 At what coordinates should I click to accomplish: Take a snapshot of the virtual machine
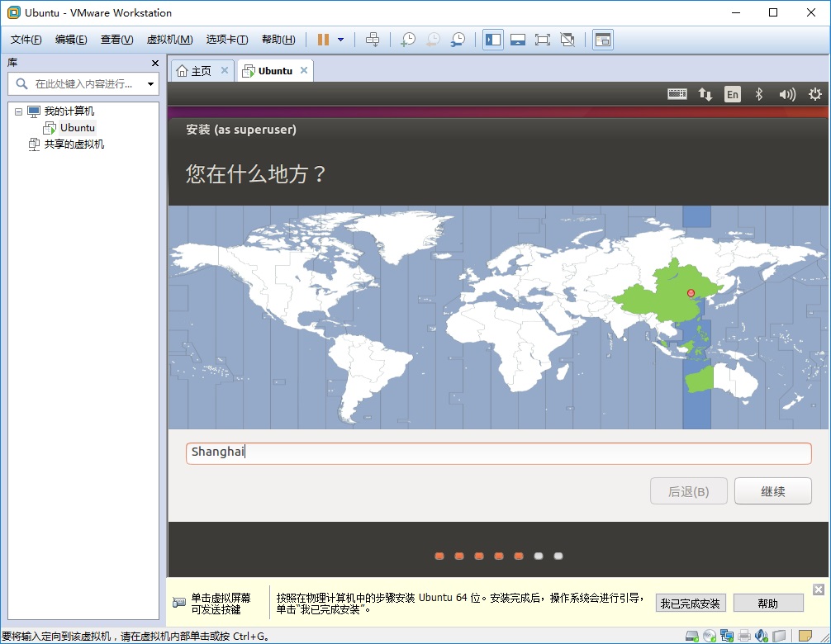[x=407, y=40]
